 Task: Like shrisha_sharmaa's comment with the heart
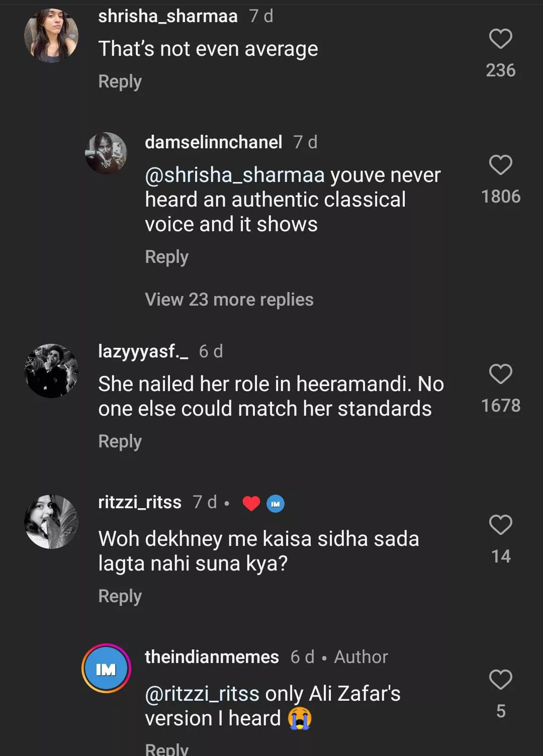click(x=500, y=39)
